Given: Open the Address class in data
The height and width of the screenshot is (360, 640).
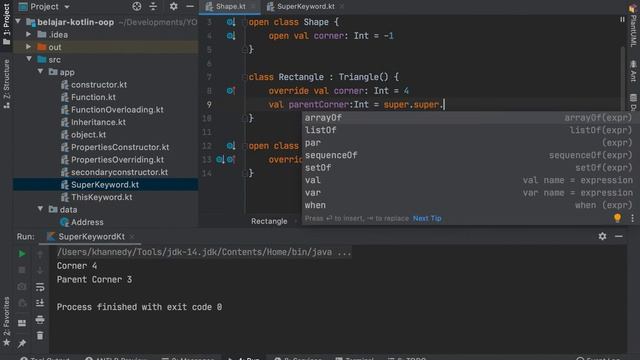Looking at the screenshot, I should coord(87,222).
